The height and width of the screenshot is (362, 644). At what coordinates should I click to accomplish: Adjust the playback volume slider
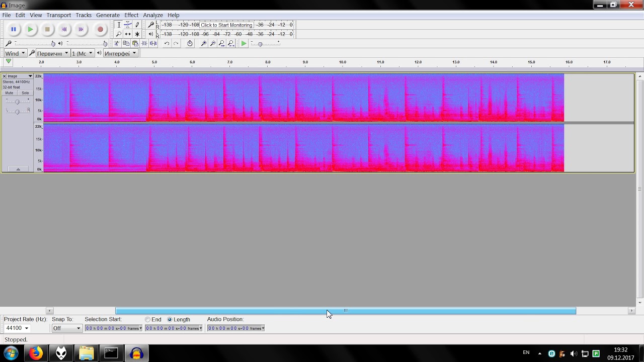[x=86, y=44]
